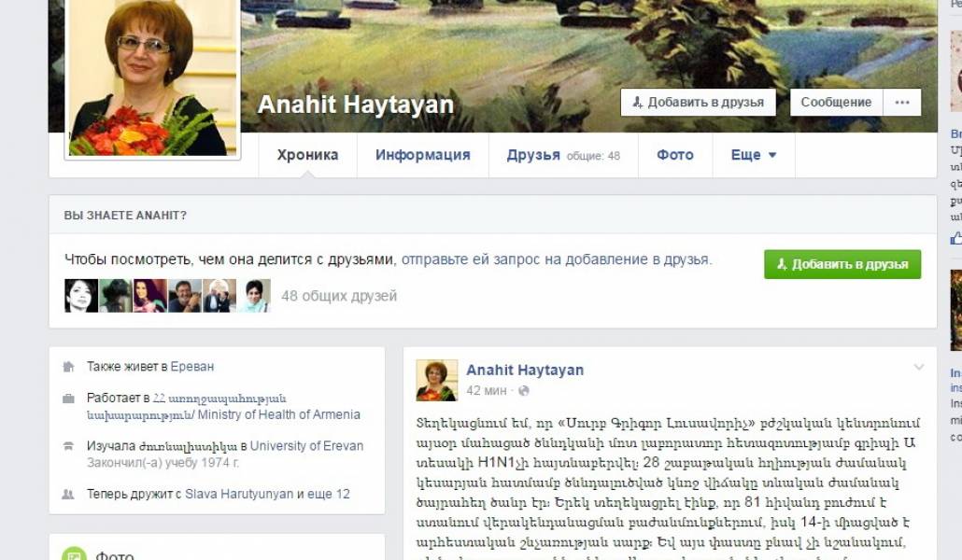
Task: Click the white Добавить в друзья cover button
Action: [699, 103]
